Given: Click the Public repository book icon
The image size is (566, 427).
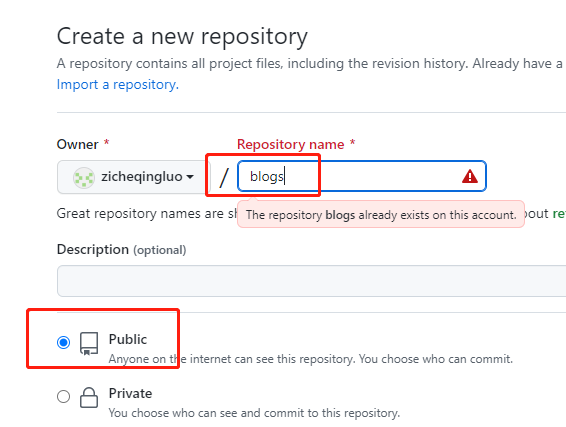Looking at the screenshot, I should pyautogui.click(x=89, y=344).
